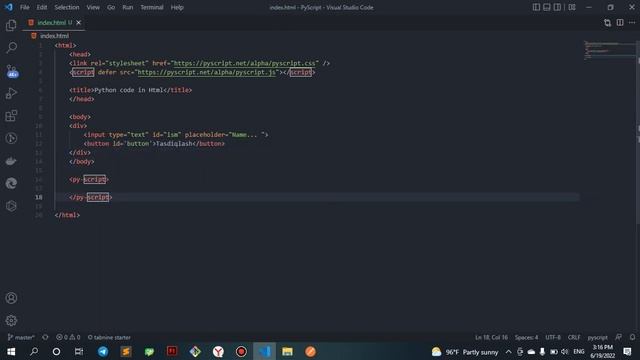Follow the pyscript.css link in the code
640x360 pixels.
244,63
